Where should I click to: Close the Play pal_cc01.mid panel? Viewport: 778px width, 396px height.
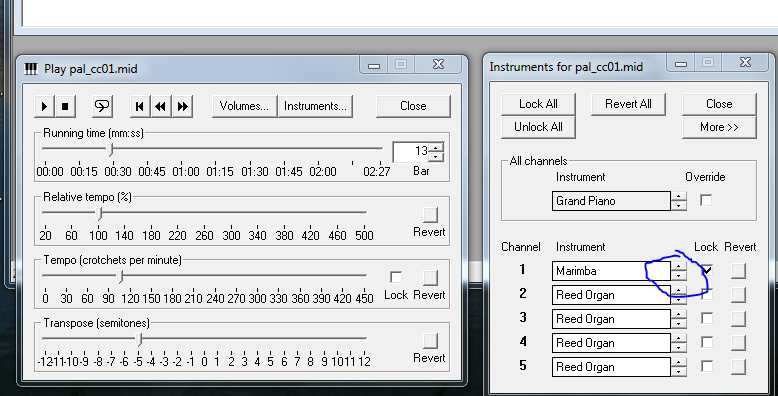[413, 106]
